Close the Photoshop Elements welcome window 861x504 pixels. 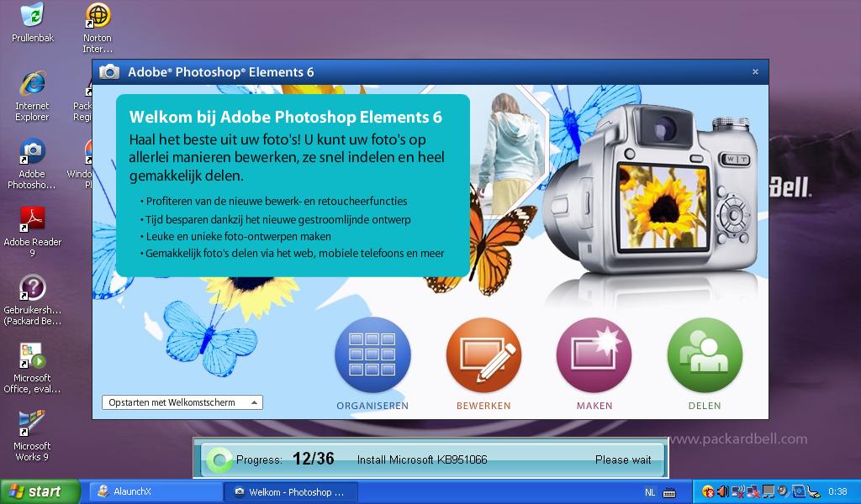click(755, 72)
